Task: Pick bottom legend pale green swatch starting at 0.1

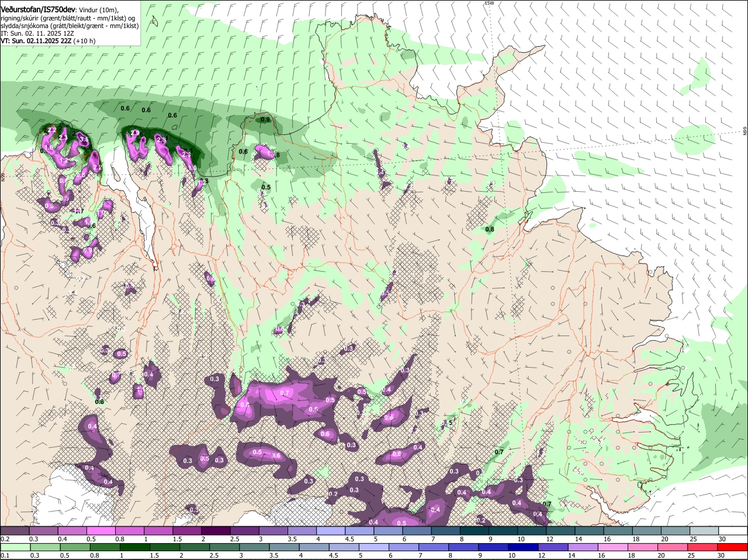Action: coord(15,548)
